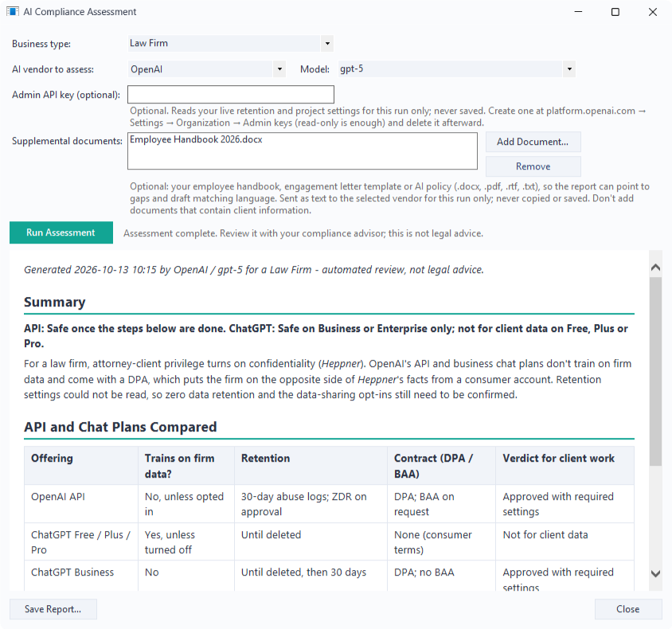This screenshot has width=672, height=629.
Task: Click the 30-day abuse logs; ZDR cell
Action: [x=311, y=504]
